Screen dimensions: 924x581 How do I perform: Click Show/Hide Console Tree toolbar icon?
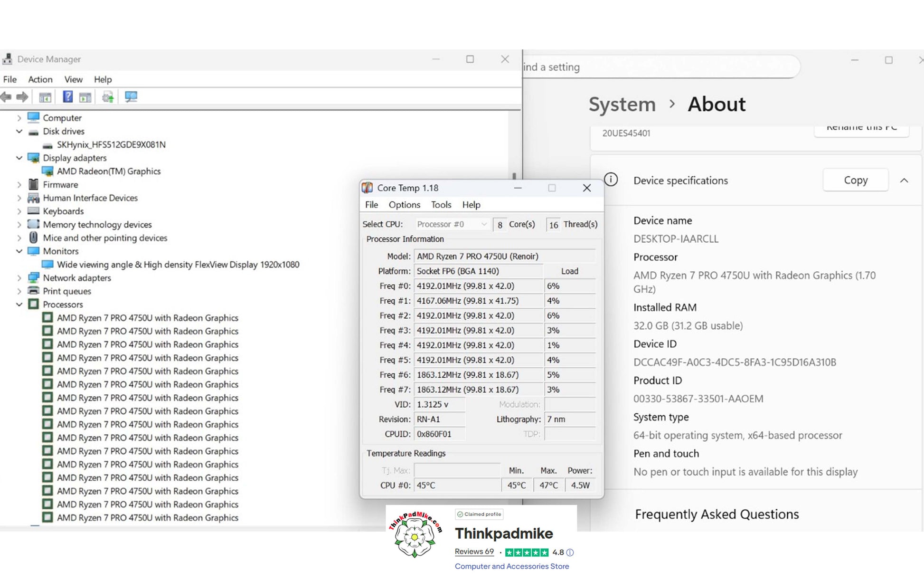[x=45, y=97]
